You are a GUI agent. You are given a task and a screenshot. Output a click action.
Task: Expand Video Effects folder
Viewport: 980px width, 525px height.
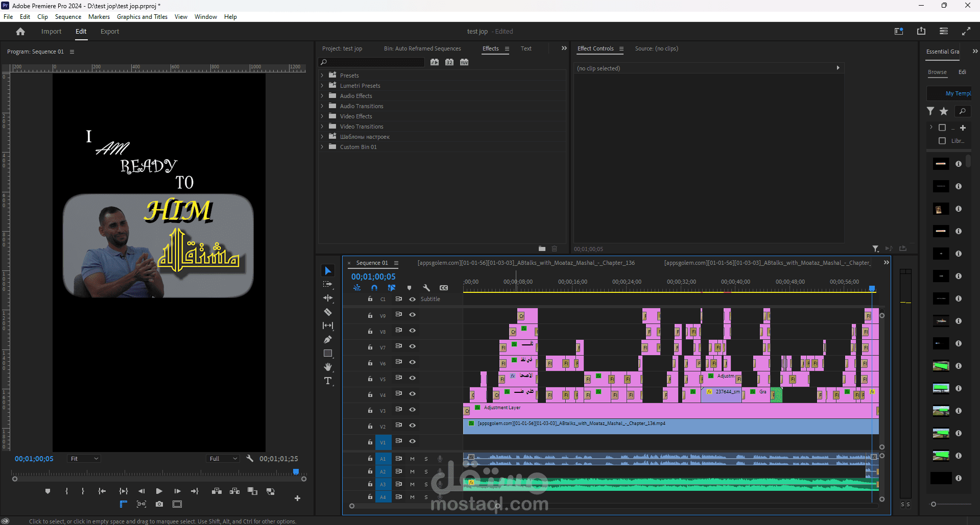pos(322,116)
